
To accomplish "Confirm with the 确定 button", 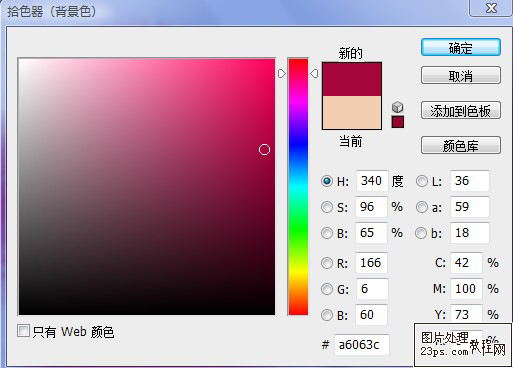I will 461,48.
